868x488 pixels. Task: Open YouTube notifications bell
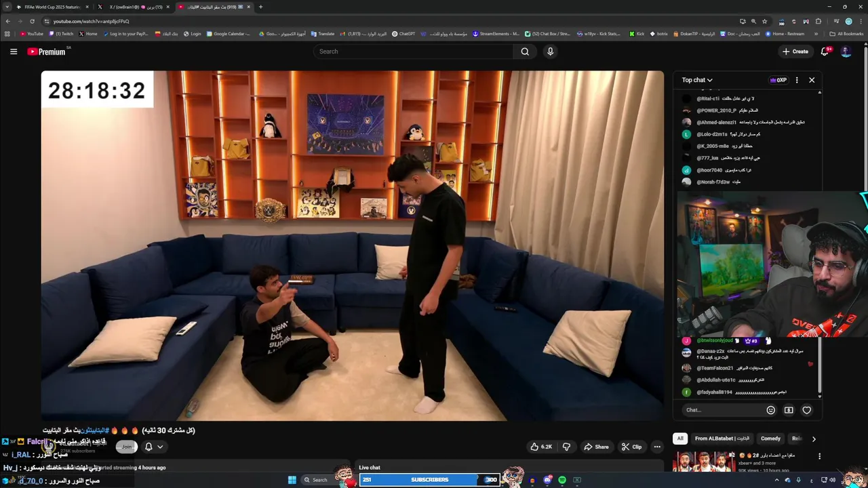[825, 52]
